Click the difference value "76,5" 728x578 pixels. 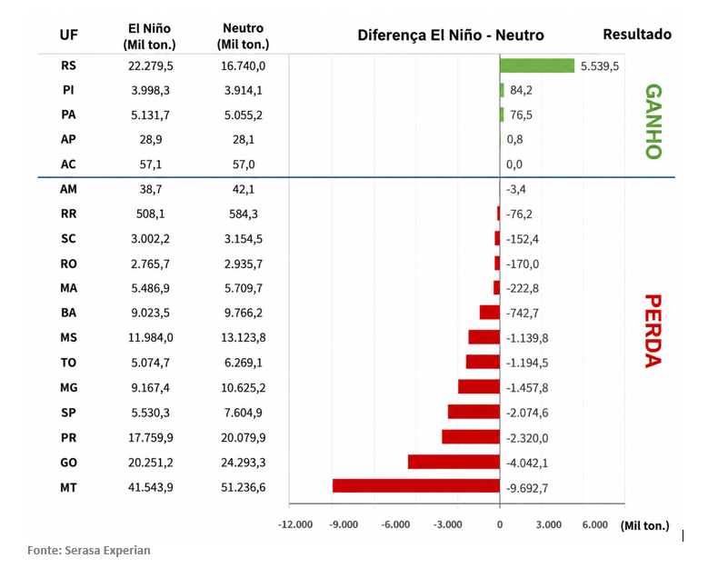521,115
